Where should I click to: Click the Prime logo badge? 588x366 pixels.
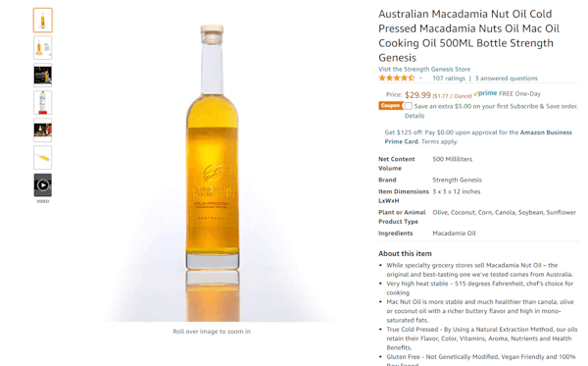[x=485, y=93]
